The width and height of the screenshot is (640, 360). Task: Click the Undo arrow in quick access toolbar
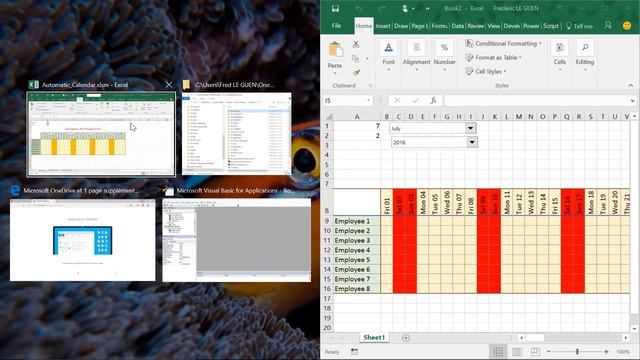(359, 9)
